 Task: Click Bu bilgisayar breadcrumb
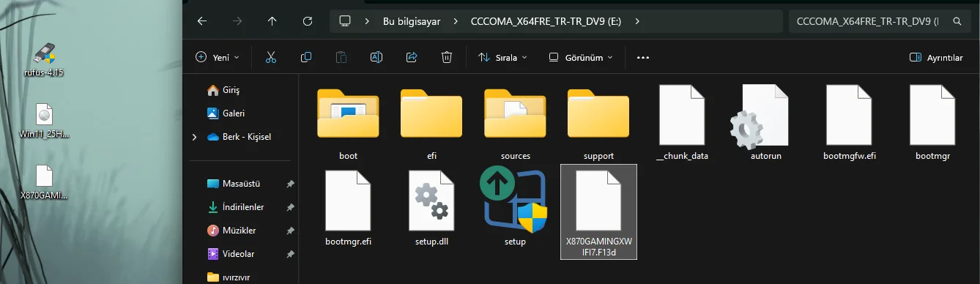tap(412, 21)
